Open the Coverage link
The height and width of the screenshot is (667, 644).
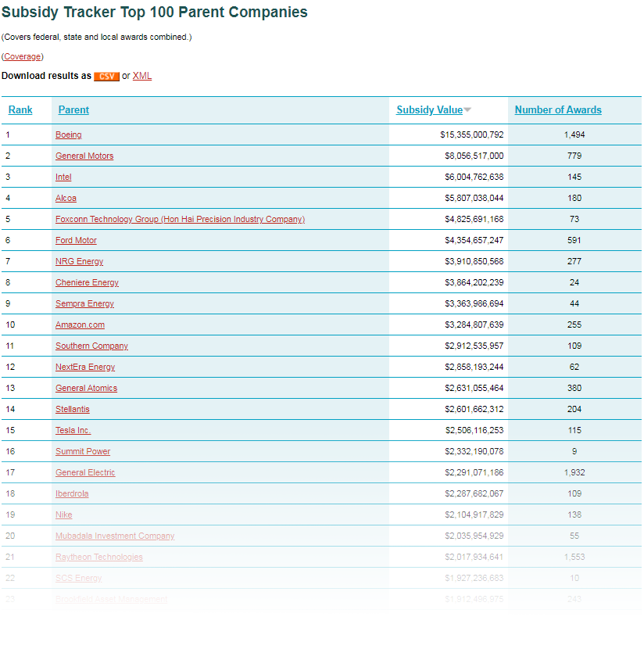[x=23, y=56]
